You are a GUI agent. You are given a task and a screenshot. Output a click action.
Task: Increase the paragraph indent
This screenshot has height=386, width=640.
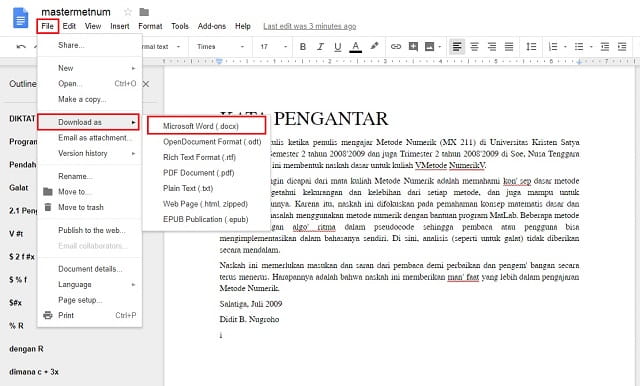pos(622,47)
